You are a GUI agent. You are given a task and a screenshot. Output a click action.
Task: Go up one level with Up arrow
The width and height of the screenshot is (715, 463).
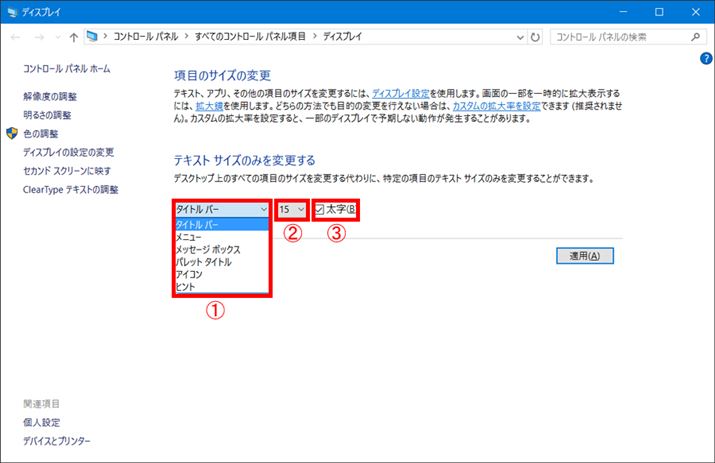[73, 37]
